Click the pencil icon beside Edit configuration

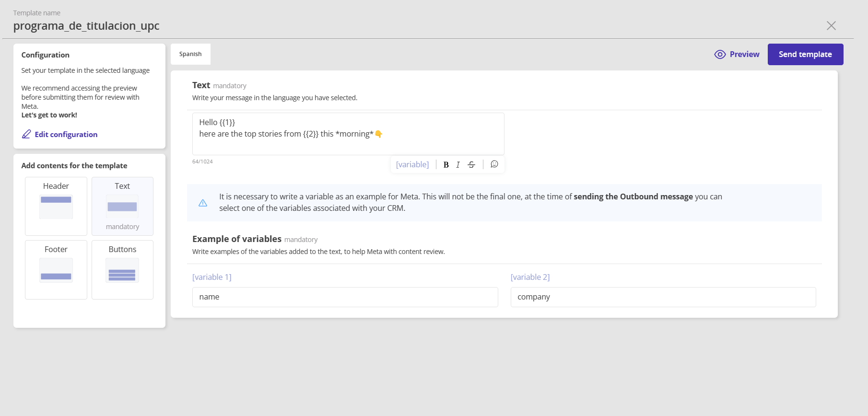pyautogui.click(x=26, y=134)
